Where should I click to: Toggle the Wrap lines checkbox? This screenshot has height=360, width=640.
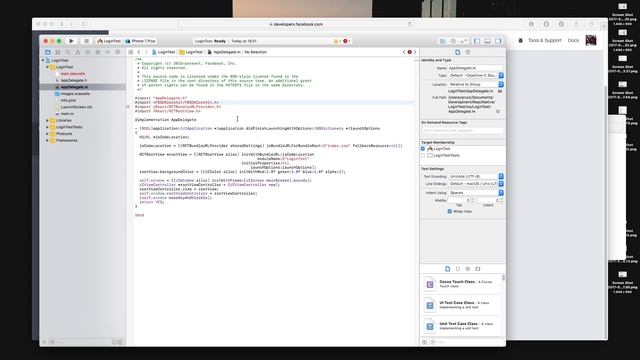449,211
